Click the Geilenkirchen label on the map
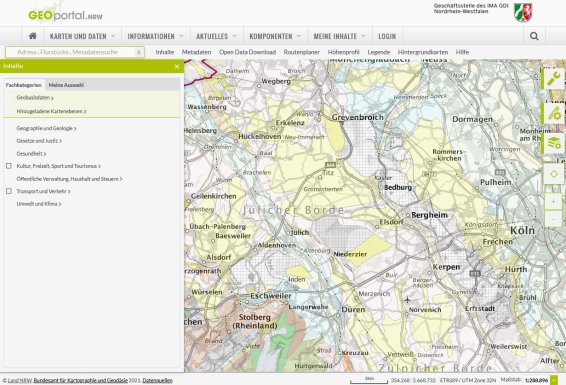The width and height of the screenshot is (566, 385). (x=213, y=196)
